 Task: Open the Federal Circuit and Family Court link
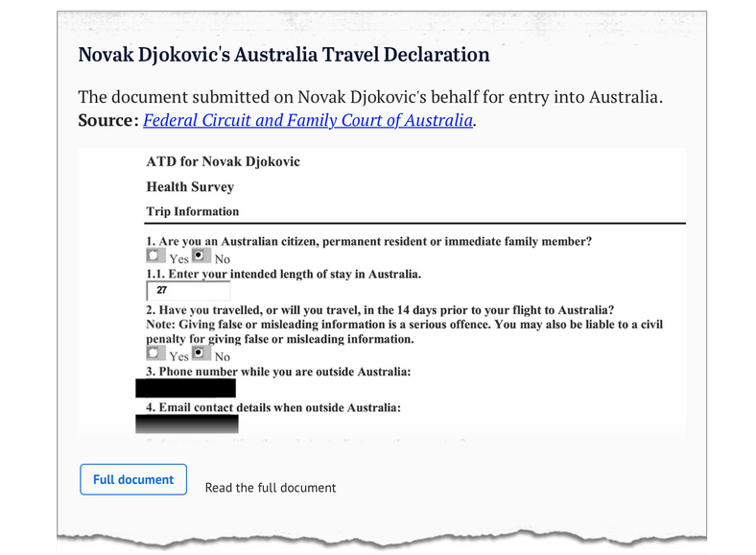tap(308, 121)
